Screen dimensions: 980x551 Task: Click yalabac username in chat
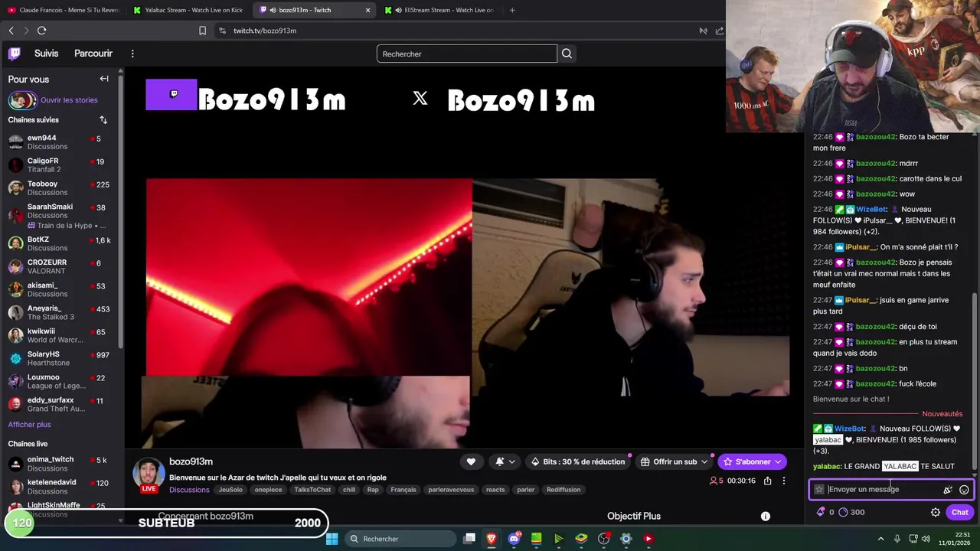(827, 467)
